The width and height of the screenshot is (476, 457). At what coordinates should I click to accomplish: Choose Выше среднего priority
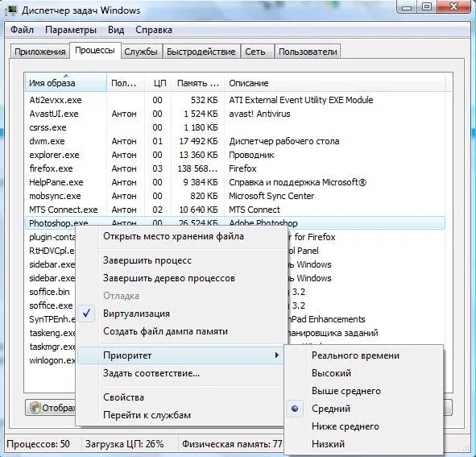(x=346, y=391)
